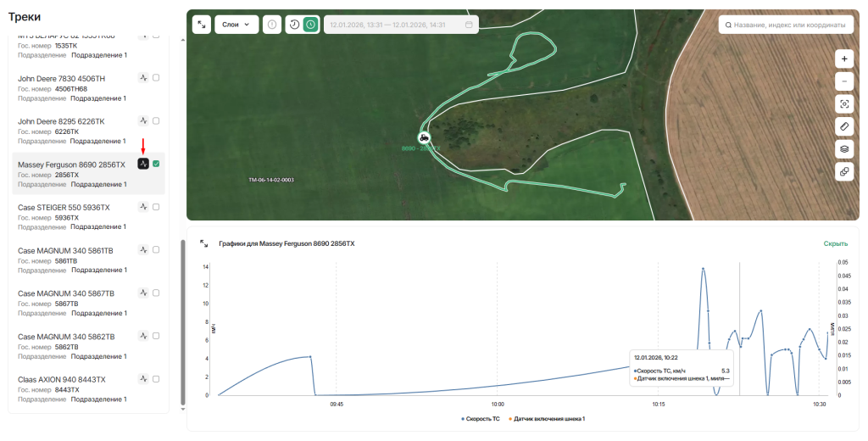
Task: Zoom in on the map
Action: tap(844, 59)
